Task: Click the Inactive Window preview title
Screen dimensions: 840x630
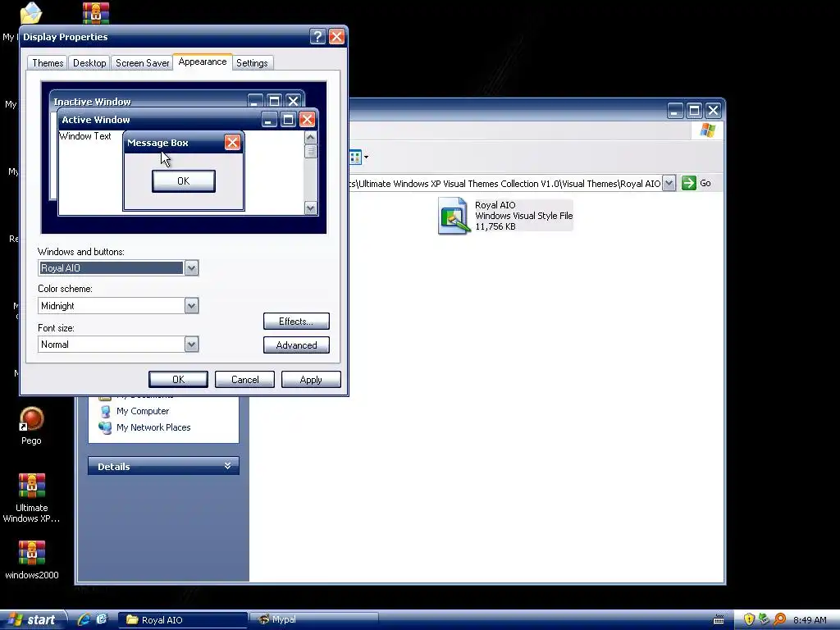Action: 92,101
